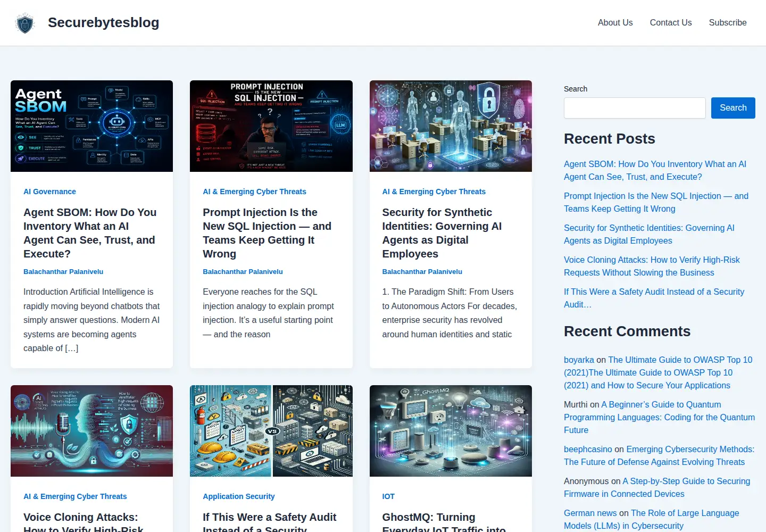Open Securing Firmware in Connected Devices comment link

(657, 487)
